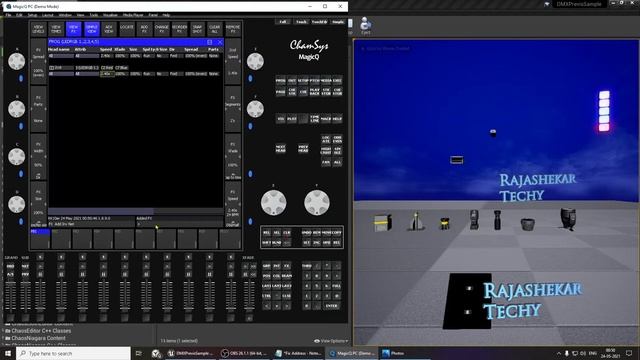Viewport: 640px width, 360px height.
Task: Click the NEXT HEAD key
Action: tap(280, 148)
